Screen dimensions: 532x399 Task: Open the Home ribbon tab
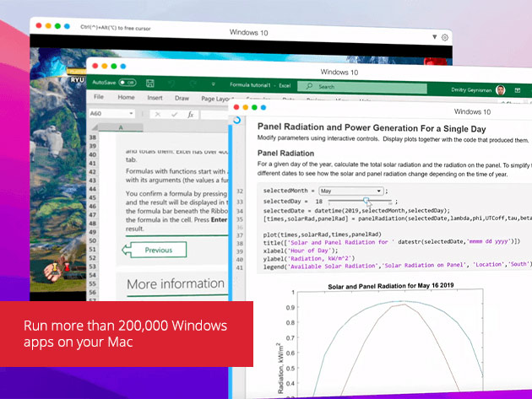point(126,97)
